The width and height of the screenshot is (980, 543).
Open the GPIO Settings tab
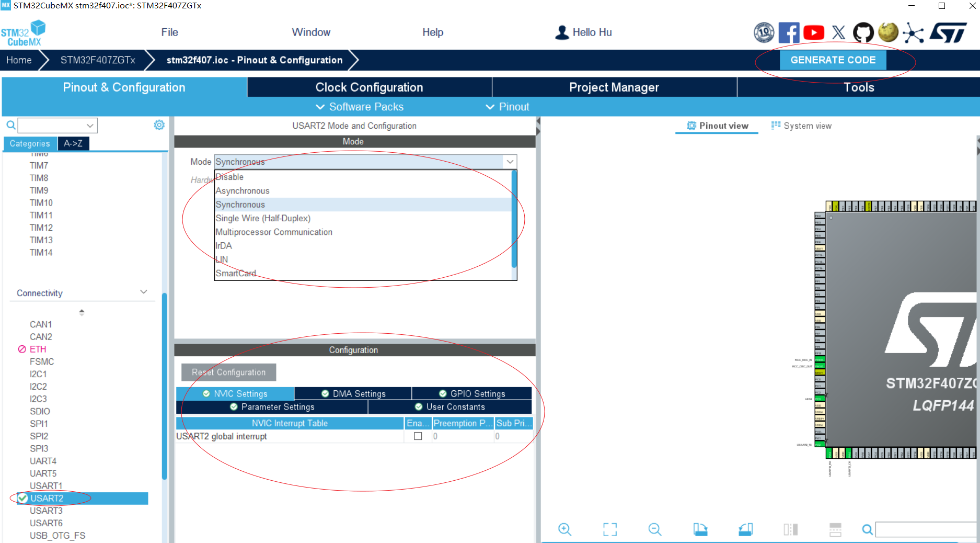(x=472, y=394)
